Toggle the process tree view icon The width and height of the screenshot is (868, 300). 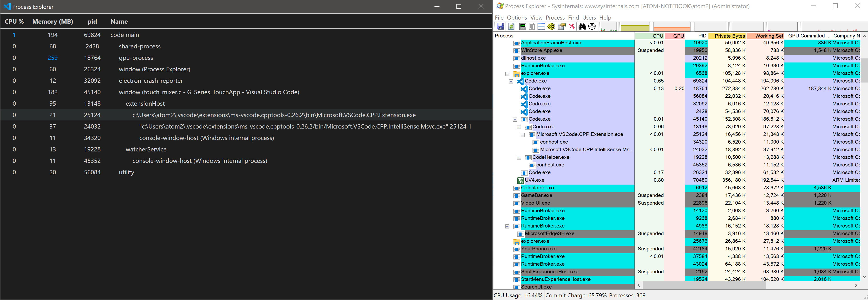(532, 26)
